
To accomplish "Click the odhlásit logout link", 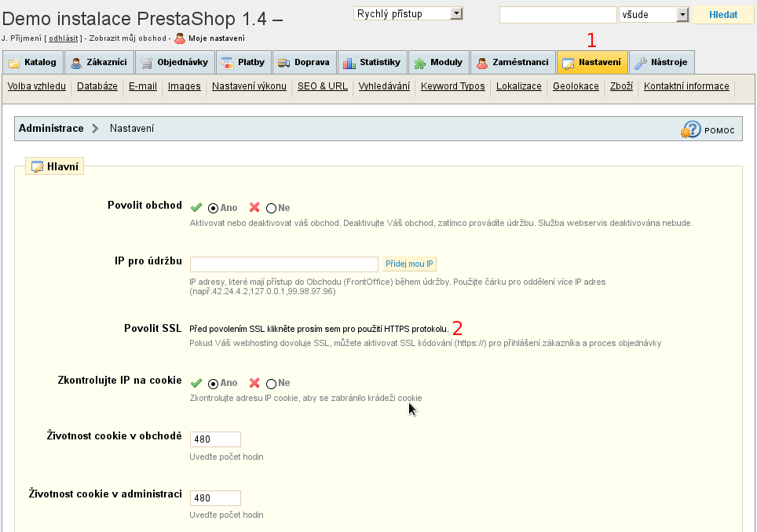I will tap(64, 38).
